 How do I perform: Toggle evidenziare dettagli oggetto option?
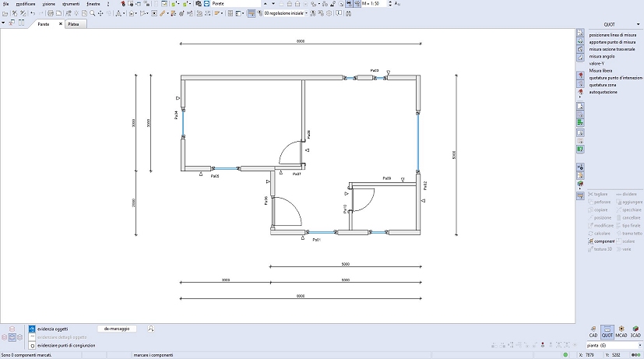(x=32, y=337)
